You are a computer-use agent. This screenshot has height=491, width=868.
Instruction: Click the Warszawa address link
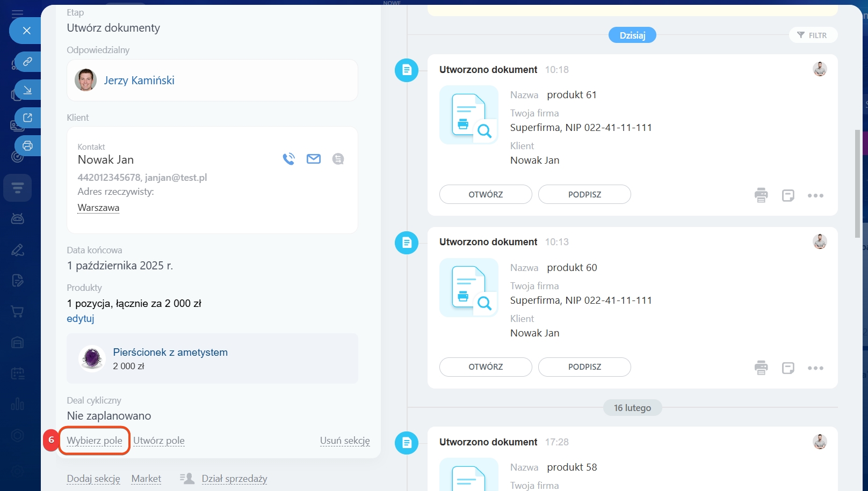click(x=98, y=208)
